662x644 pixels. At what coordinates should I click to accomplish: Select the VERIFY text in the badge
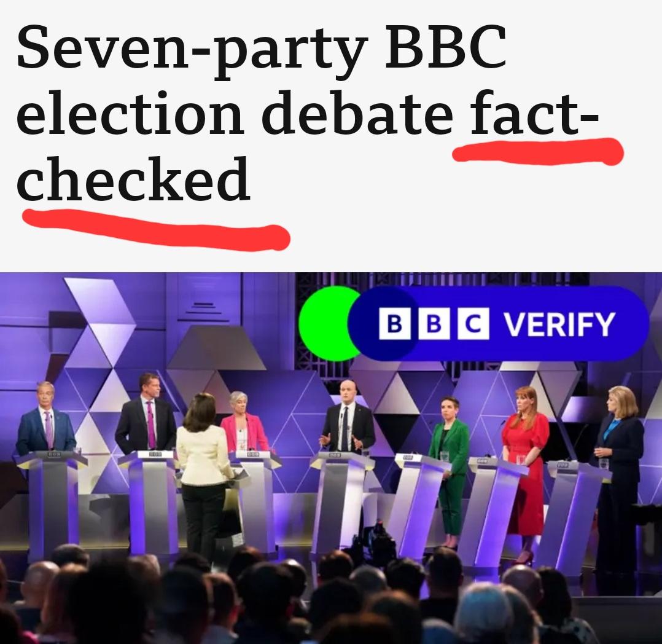click(559, 324)
